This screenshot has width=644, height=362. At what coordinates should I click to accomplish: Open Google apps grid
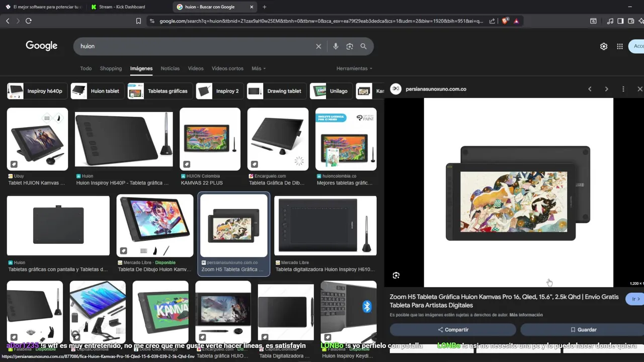(x=620, y=46)
